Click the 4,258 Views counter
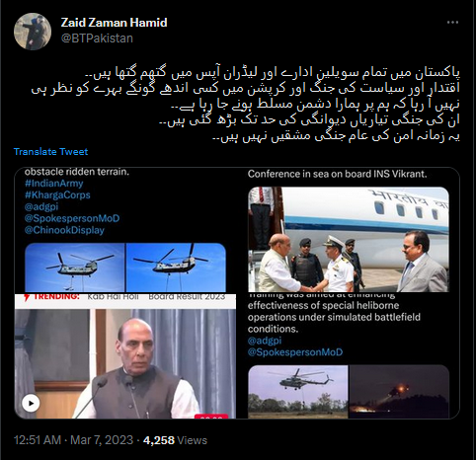The width and height of the screenshot is (476, 460). coord(175,440)
